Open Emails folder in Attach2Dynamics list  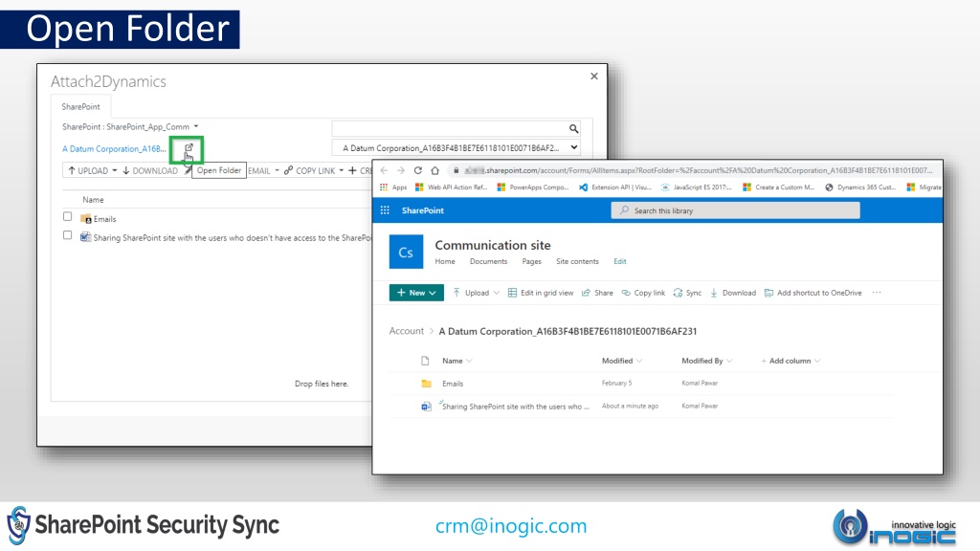pos(104,219)
